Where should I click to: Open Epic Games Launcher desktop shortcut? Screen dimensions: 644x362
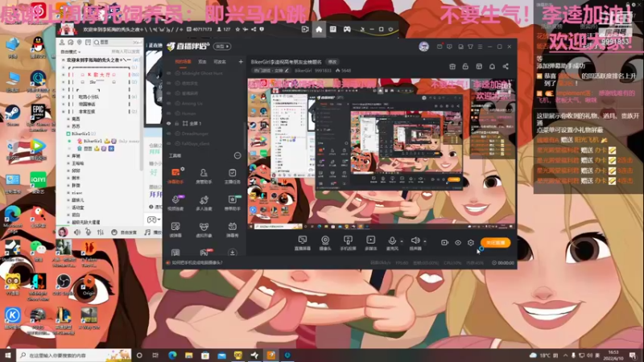(x=38, y=117)
